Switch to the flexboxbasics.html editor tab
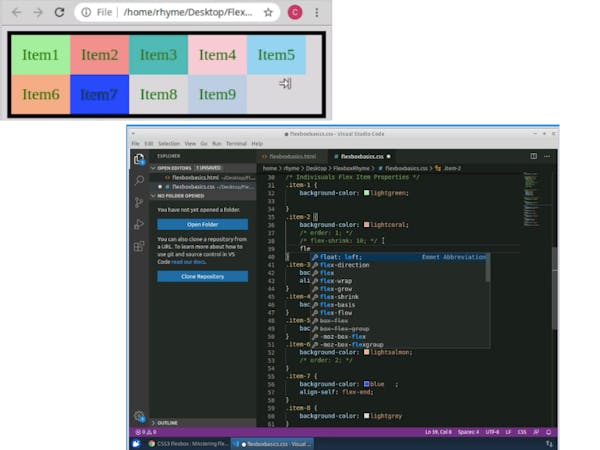 point(292,157)
